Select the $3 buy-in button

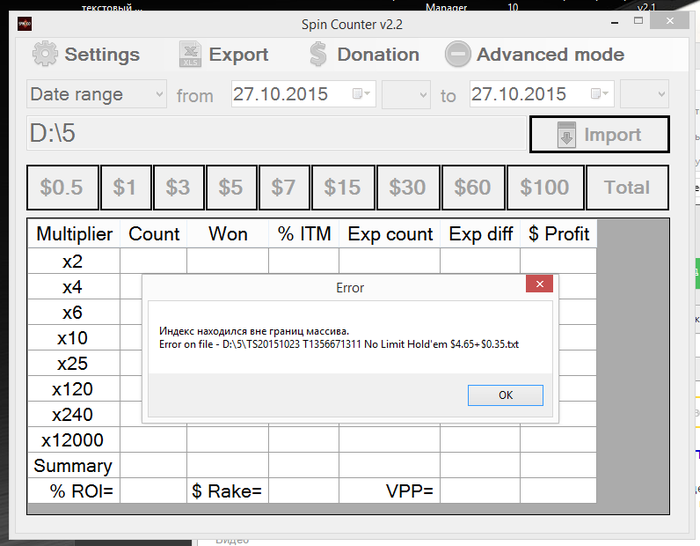[x=179, y=188]
